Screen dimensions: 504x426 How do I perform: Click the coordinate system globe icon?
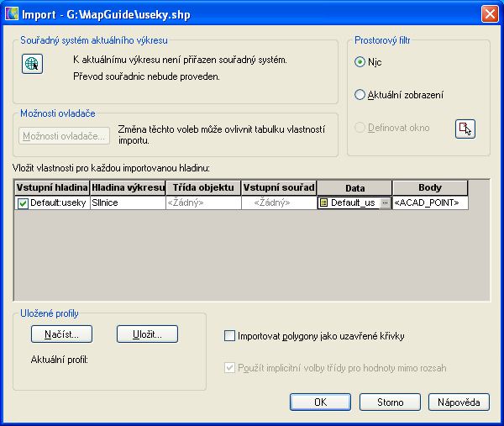click(x=32, y=64)
